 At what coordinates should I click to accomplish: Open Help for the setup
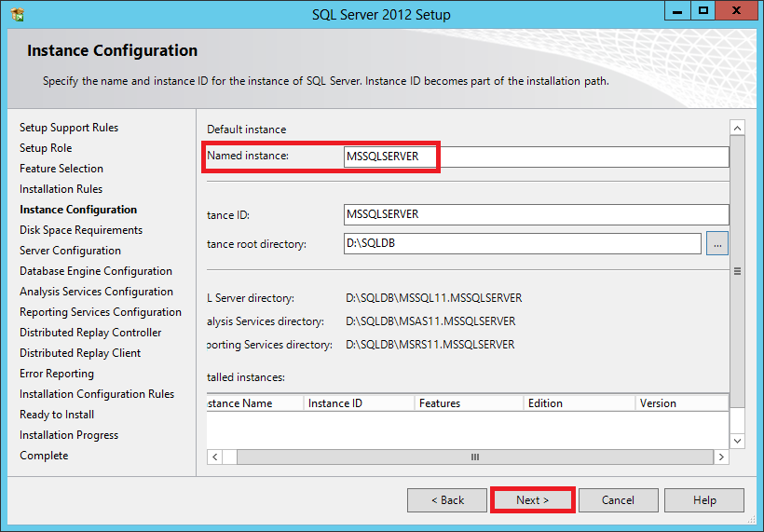[704, 500]
